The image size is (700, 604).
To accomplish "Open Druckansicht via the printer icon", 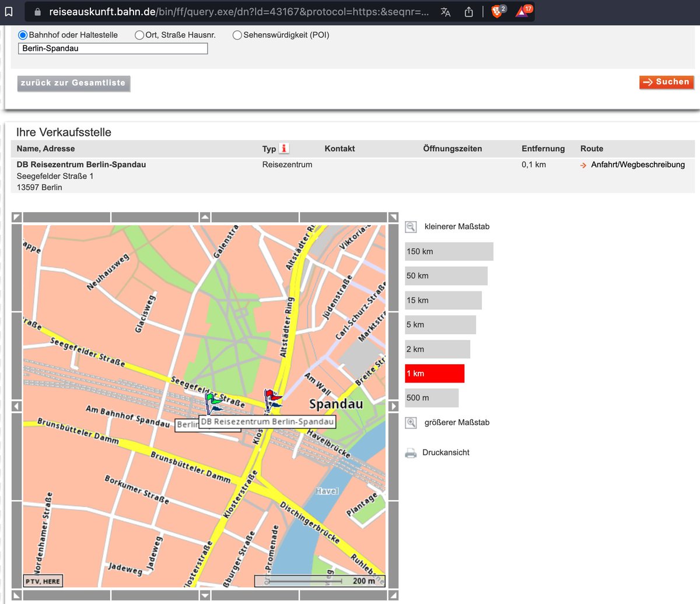I will pyautogui.click(x=411, y=452).
